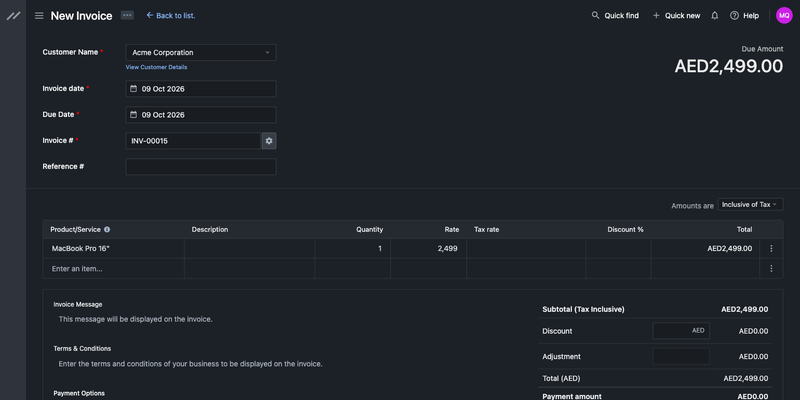Edit the Invoice number field
The height and width of the screenshot is (400, 800).
[193, 141]
